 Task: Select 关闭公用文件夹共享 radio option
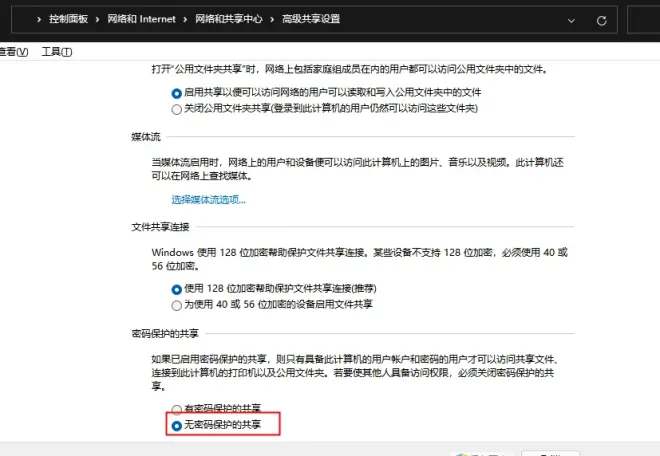(x=177, y=108)
